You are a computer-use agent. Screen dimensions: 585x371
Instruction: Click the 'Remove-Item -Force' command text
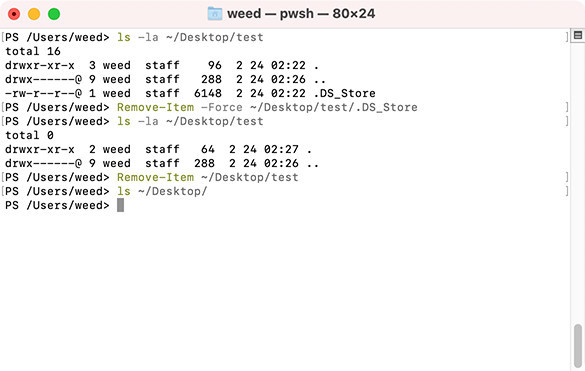[180, 107]
